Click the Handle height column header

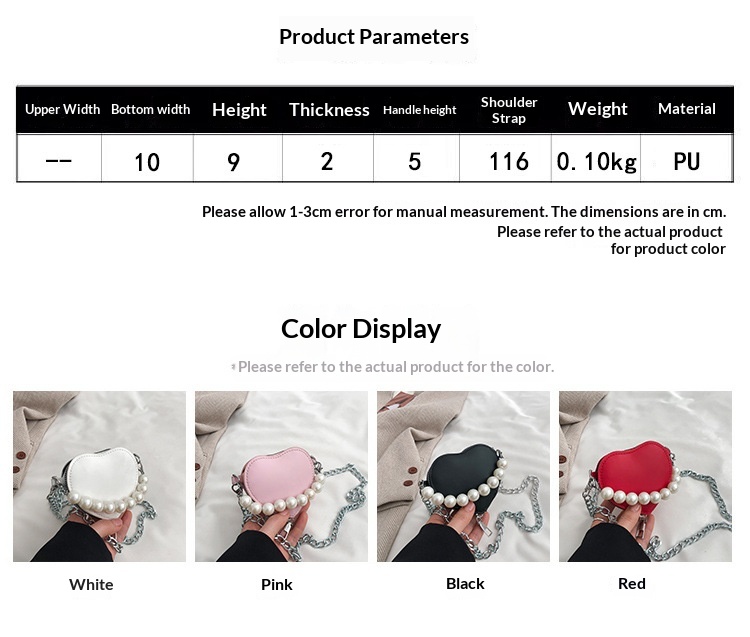(x=419, y=110)
